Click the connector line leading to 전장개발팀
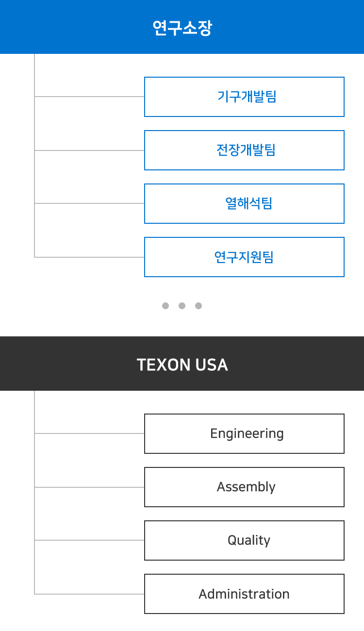 [90, 150]
